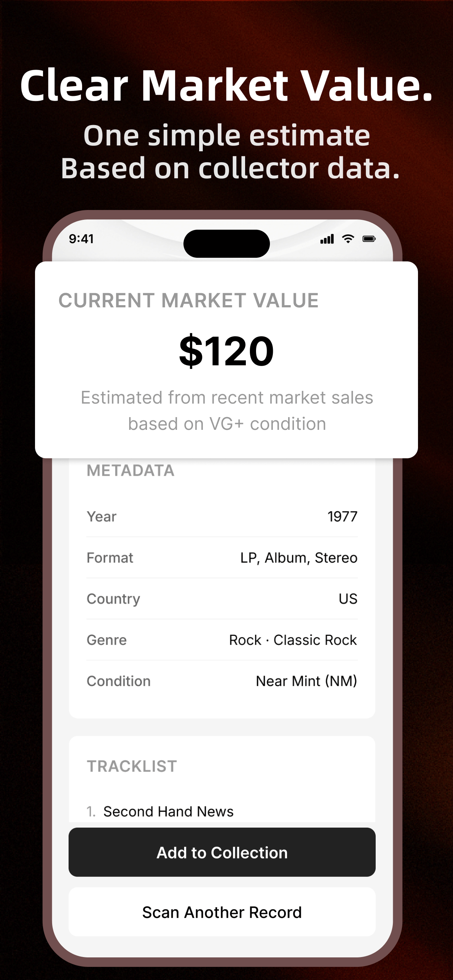Tap the Country row showing US
Viewport: 453px width, 980px height.
222,599
